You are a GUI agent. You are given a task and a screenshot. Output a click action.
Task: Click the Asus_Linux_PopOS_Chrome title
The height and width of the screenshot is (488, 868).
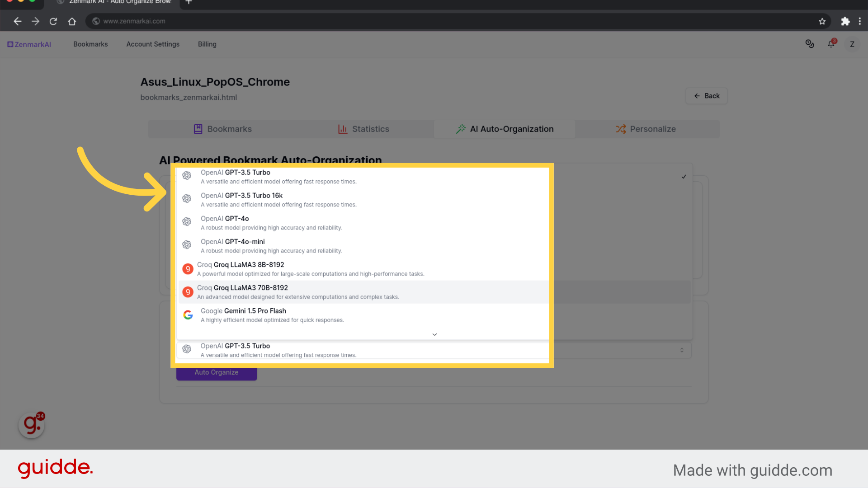coord(215,82)
